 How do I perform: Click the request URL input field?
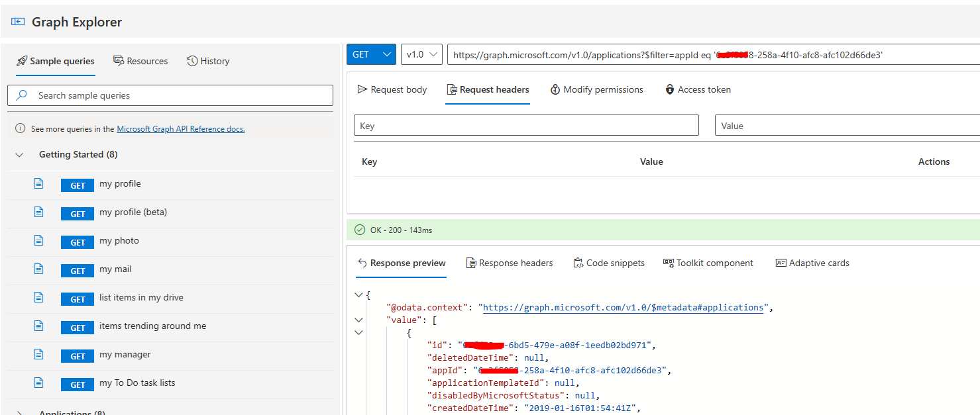pyautogui.click(x=713, y=54)
